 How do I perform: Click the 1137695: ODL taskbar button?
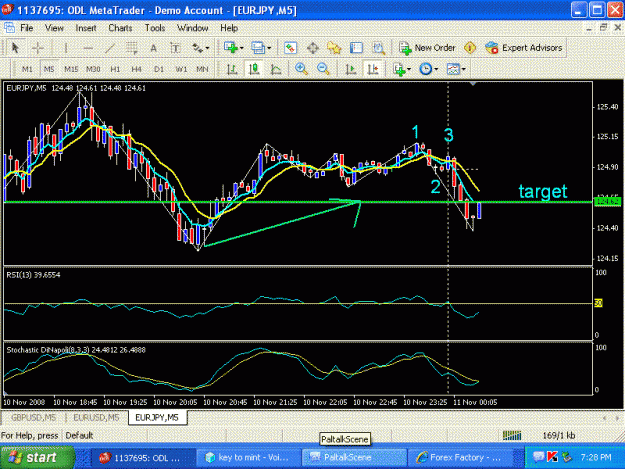pyautogui.click(x=143, y=457)
